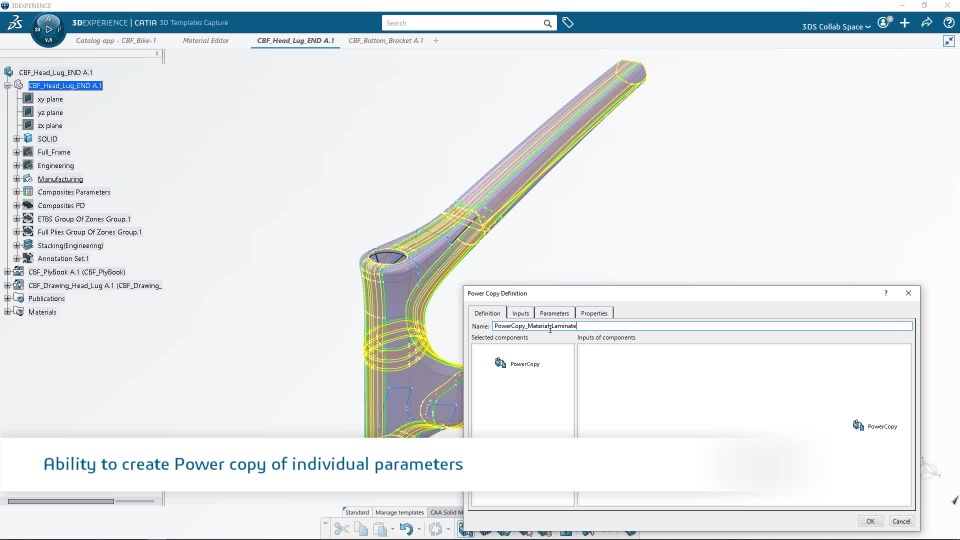Click the Composites Parameters icon
This screenshot has height=540, width=960.
click(x=28, y=192)
